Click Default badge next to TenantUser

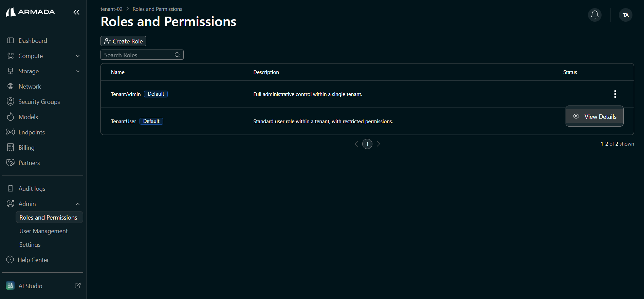pos(151,121)
